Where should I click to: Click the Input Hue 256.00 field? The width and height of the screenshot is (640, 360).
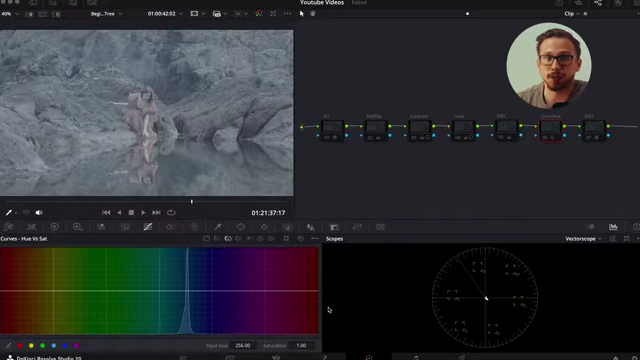[x=242, y=345]
